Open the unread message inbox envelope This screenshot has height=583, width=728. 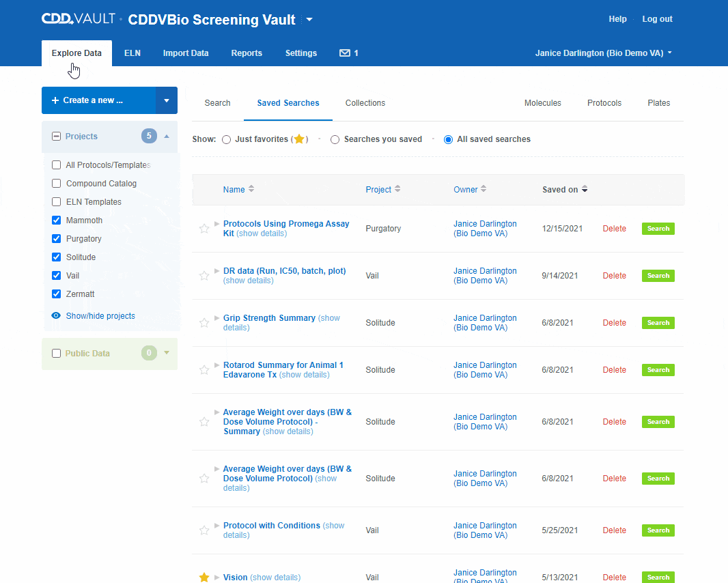[x=345, y=53]
